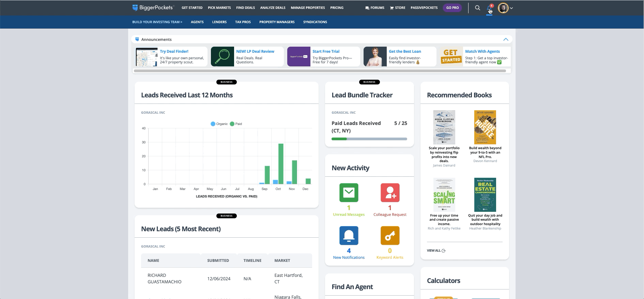Click the BiggerPockets logo
644x299 pixels.
[x=153, y=7]
